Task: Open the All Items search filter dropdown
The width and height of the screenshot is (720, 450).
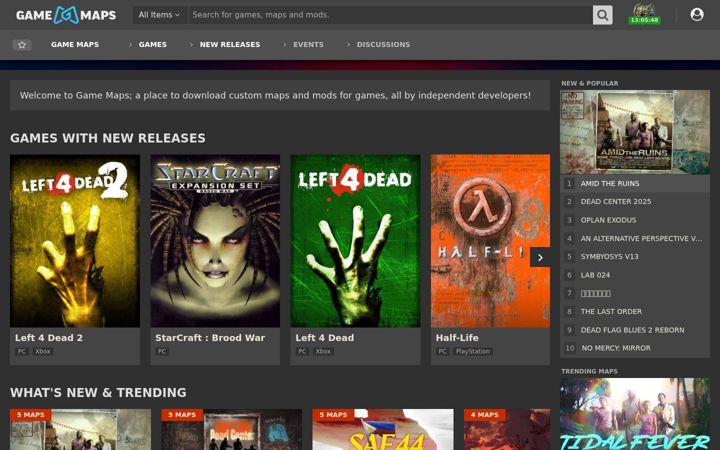Action: [159, 15]
